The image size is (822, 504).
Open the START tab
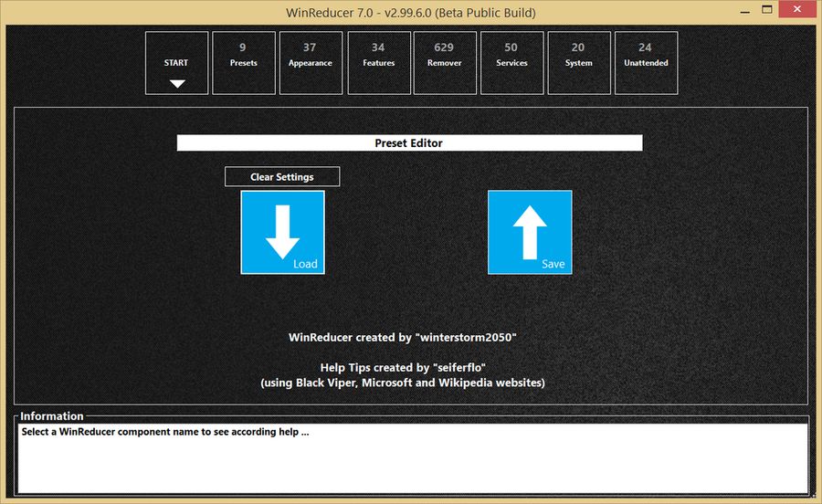(176, 63)
